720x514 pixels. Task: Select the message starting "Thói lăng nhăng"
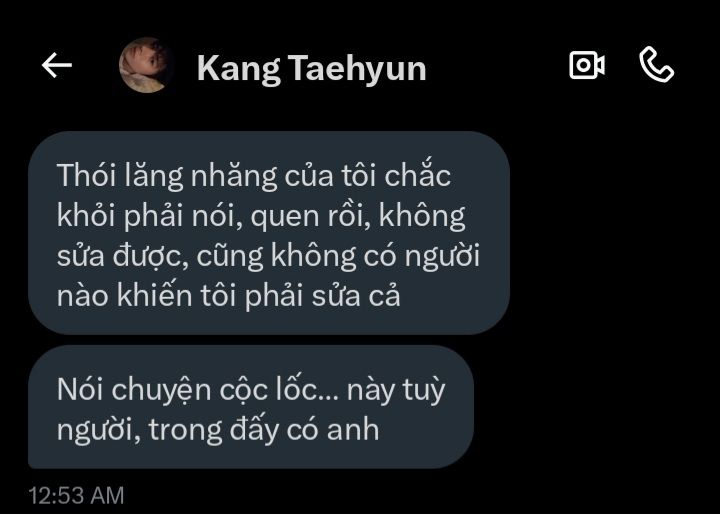(269, 233)
